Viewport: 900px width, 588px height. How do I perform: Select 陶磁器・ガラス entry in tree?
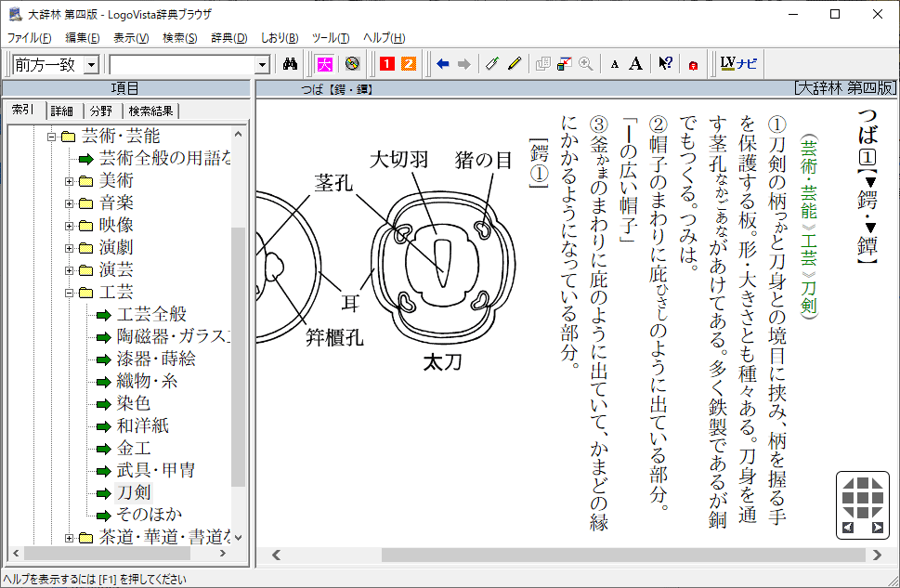[174, 336]
